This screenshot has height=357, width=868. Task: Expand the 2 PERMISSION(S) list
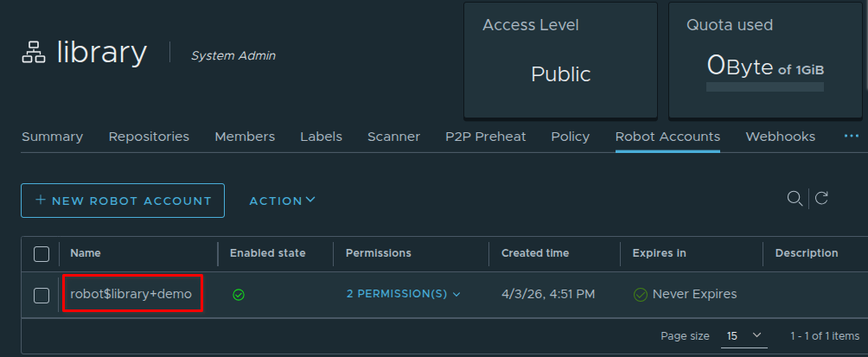pos(403,295)
